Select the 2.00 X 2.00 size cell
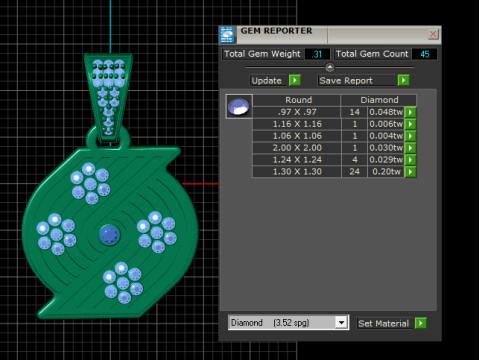480x360 pixels. (x=297, y=148)
